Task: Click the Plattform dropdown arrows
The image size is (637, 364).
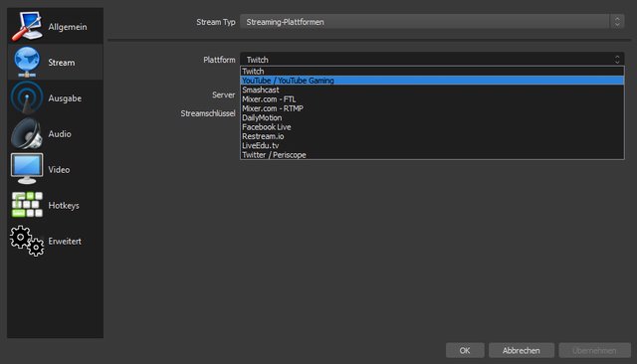Action: 617,60
